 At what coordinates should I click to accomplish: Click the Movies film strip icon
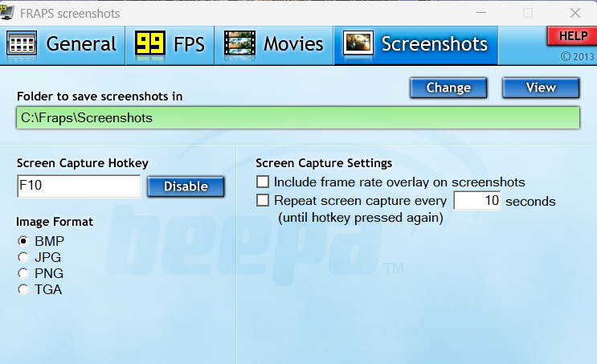[239, 43]
